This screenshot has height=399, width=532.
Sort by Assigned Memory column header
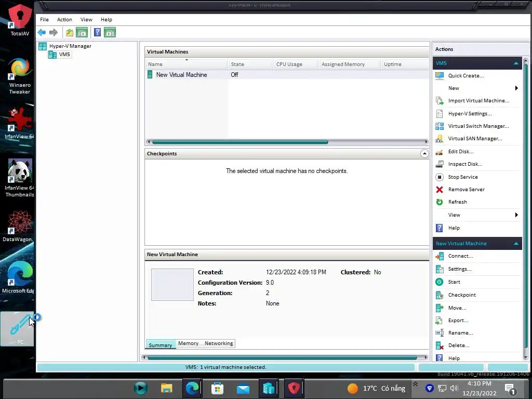[349, 64]
